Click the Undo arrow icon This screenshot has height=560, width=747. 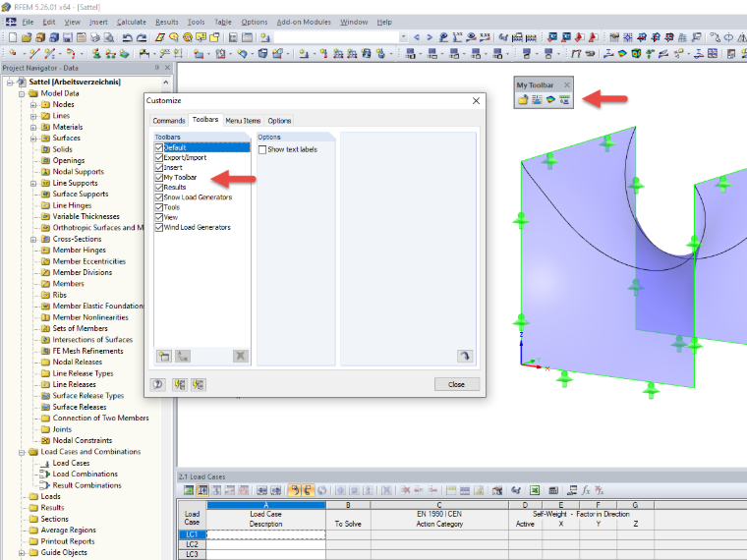click(x=127, y=37)
